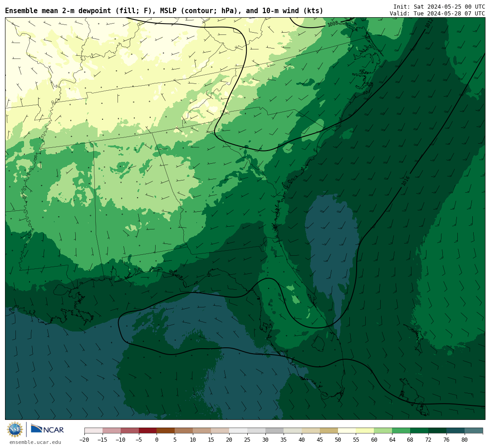This screenshot has width=490, height=448.
Task: Click the plot title text
Action: (164, 11)
